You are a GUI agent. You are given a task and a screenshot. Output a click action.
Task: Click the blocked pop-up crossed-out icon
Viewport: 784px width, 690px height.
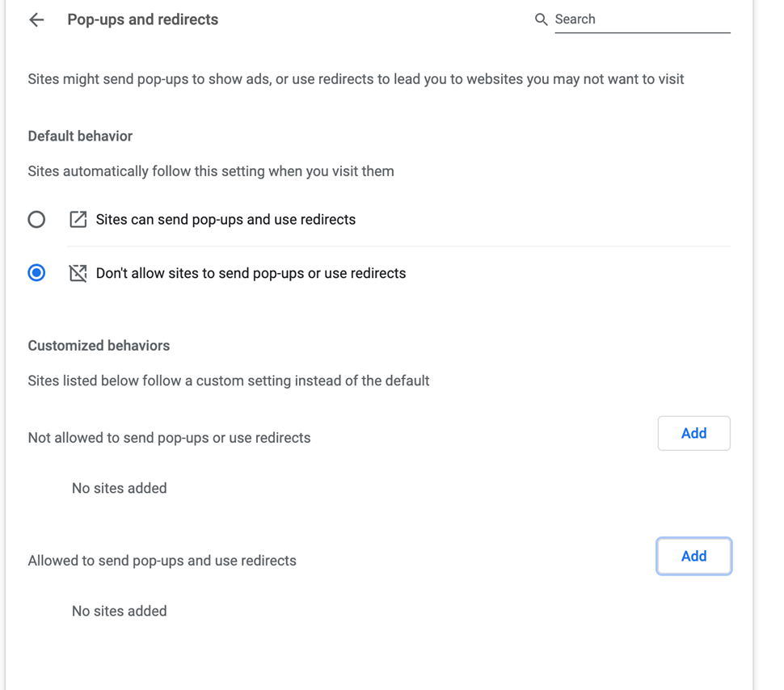[x=78, y=273]
